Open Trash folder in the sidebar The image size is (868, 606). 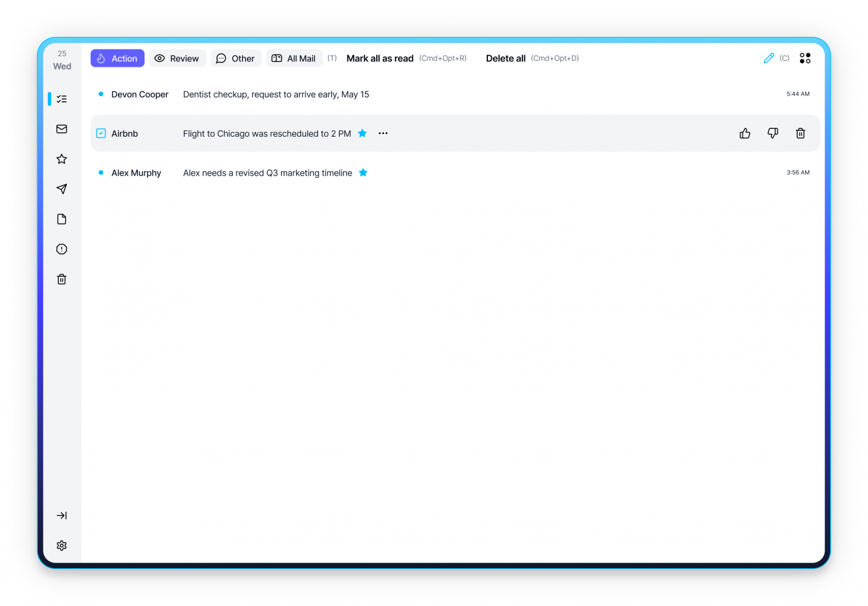pos(62,279)
